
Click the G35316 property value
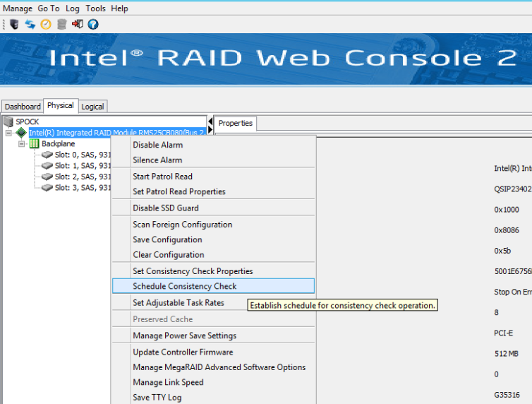507,395
